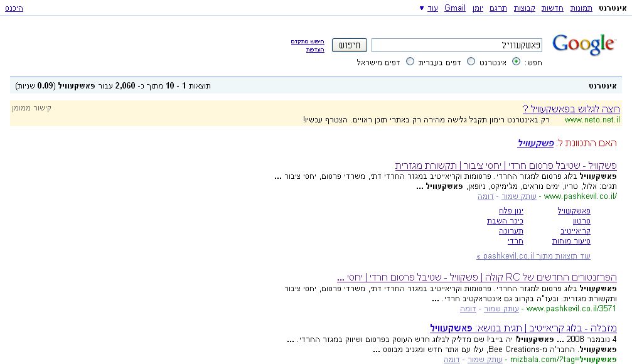This screenshot has width=632, height=364.
Task: Open חדשות in the top navigation
Action: 552,8
